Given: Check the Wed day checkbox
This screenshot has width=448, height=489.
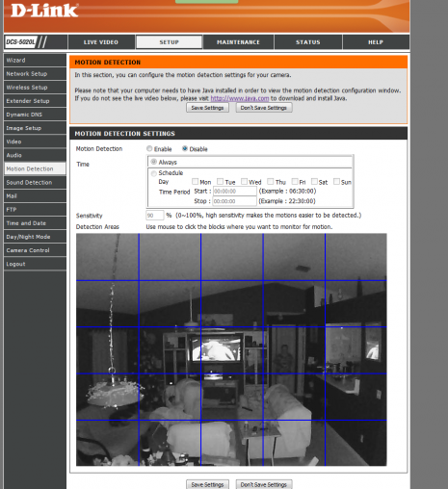Looking at the screenshot, I should click(244, 182).
